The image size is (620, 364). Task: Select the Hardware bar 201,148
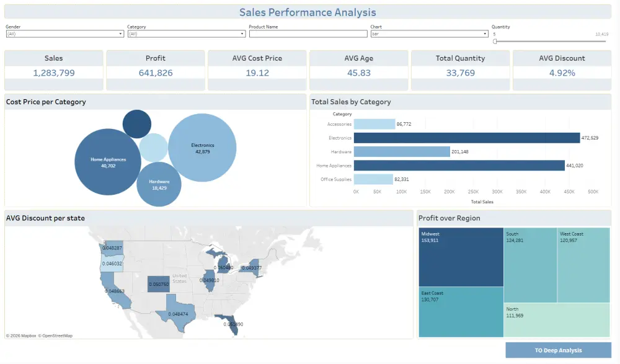(x=402, y=151)
